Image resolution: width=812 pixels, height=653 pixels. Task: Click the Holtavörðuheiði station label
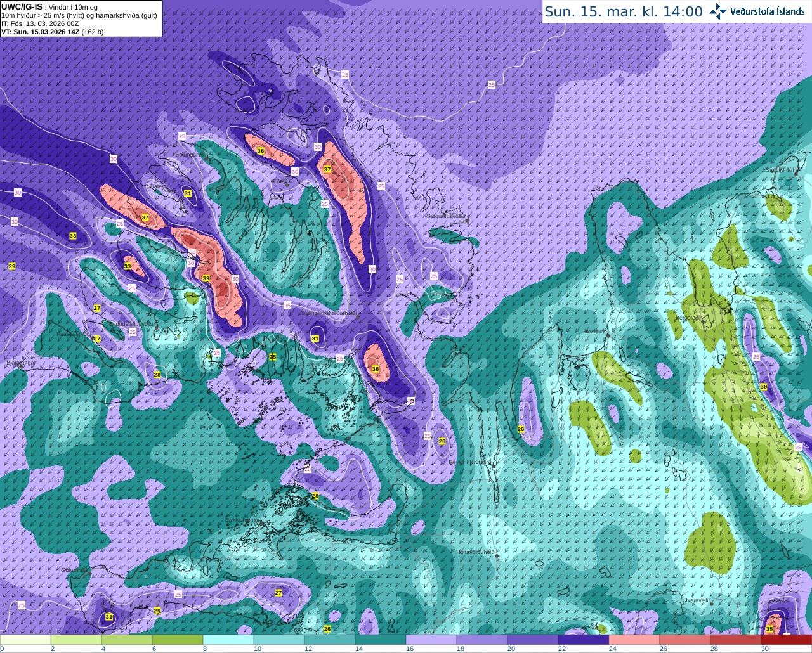476,552
